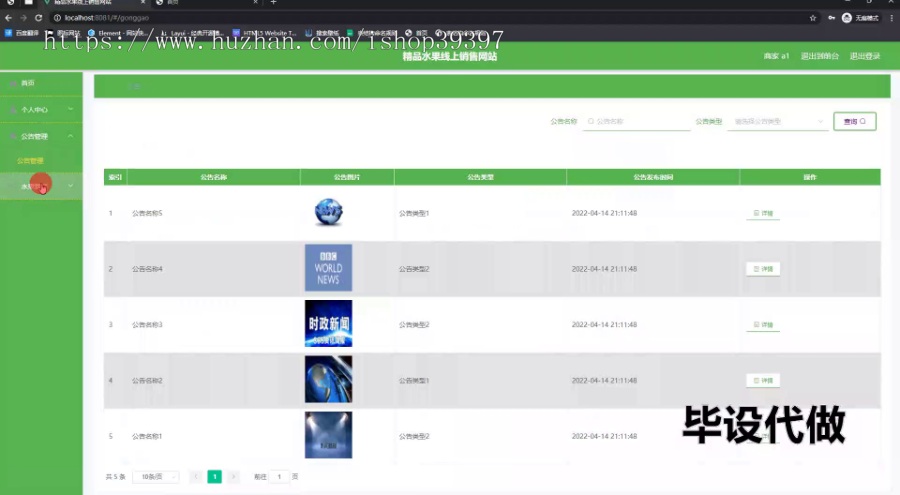
Task: Click 详情 for row 公告名称4
Action: [x=763, y=269]
